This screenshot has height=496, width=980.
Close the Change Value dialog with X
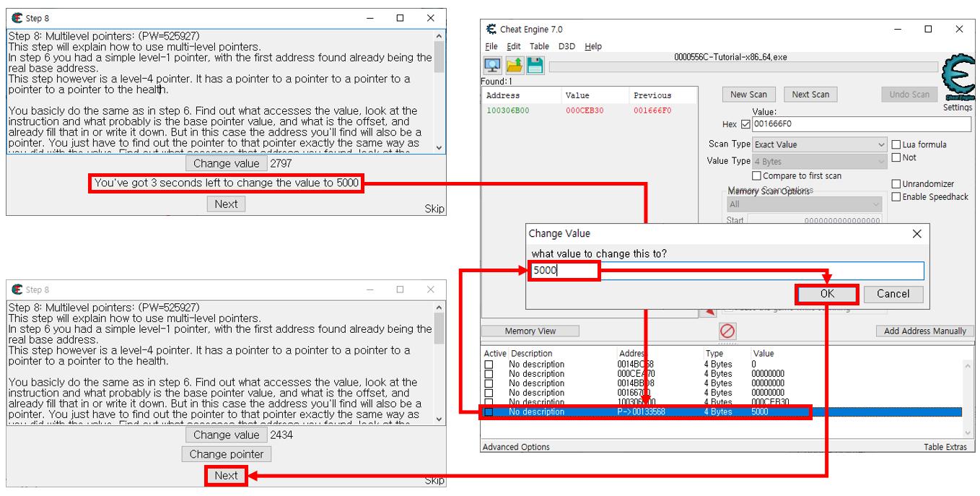pyautogui.click(x=916, y=234)
